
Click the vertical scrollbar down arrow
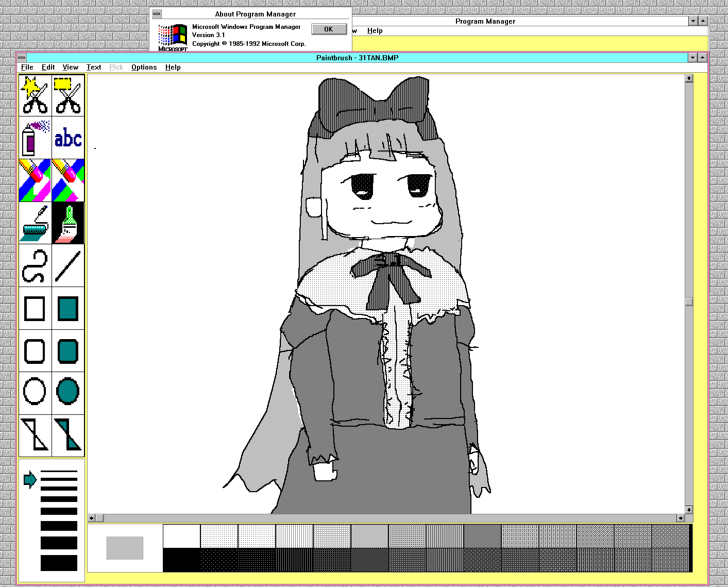click(689, 510)
